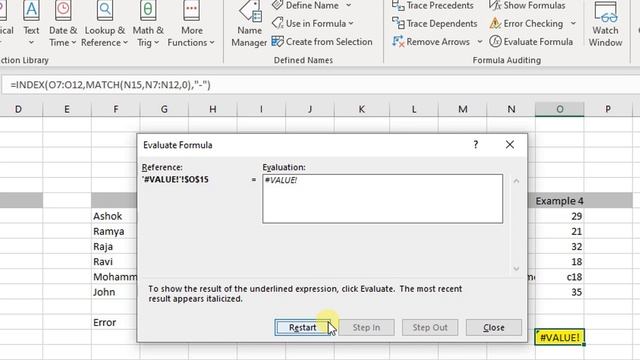
Task: Select cell with value 35
Action: (559, 292)
